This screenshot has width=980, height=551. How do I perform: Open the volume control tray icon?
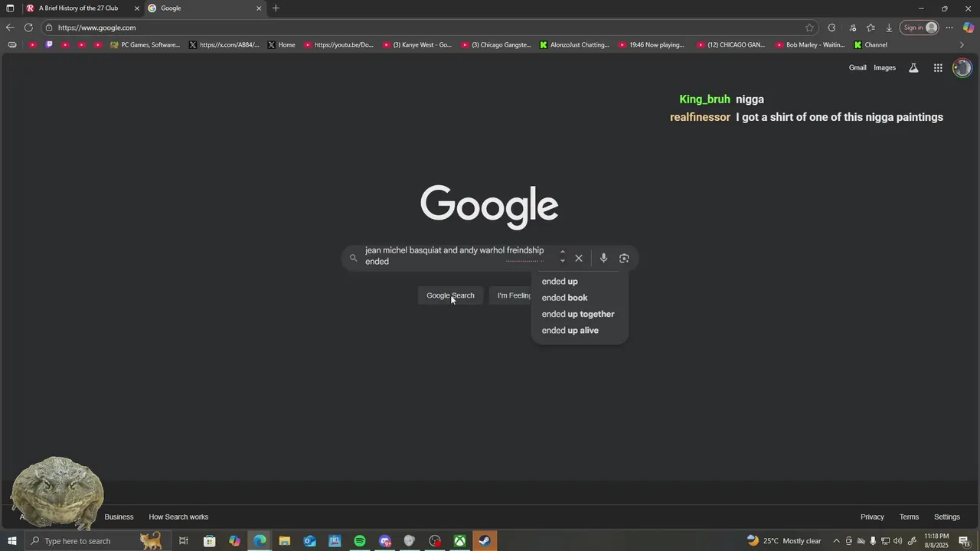coord(898,541)
